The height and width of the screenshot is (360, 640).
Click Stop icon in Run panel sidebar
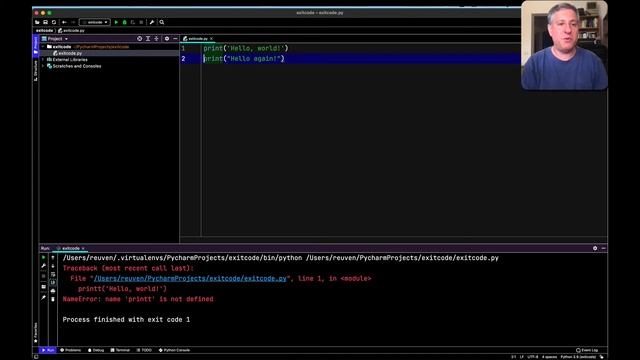click(x=44, y=276)
